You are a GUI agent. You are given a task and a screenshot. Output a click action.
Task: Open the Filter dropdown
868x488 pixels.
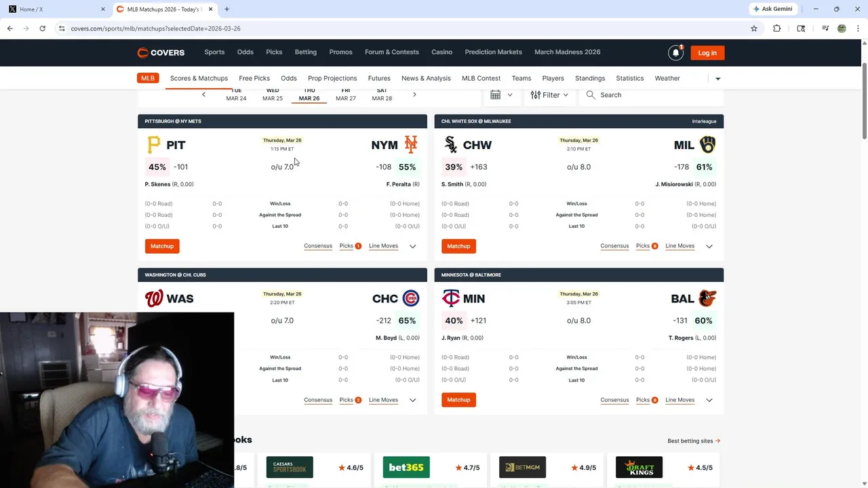coord(549,95)
